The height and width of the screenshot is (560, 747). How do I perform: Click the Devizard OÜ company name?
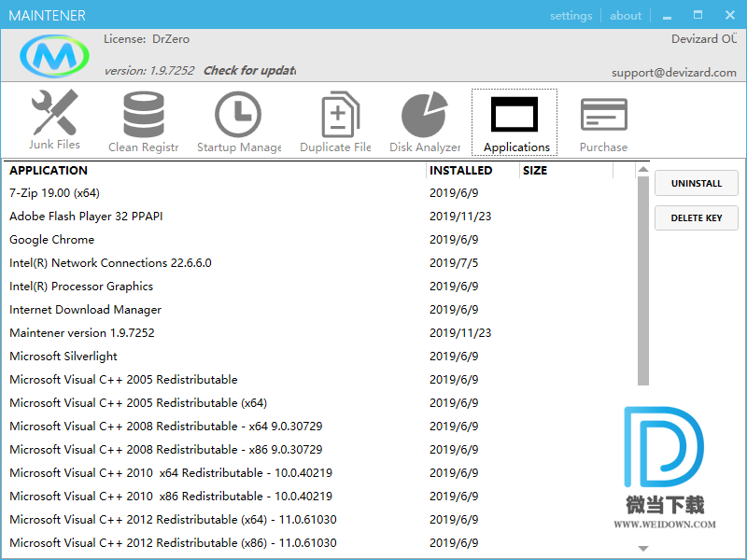coord(704,39)
